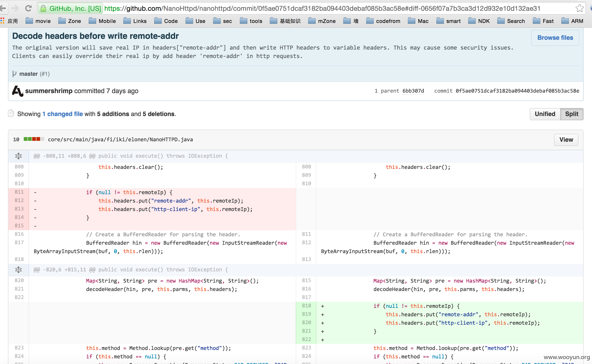Reload the page with refresh icon

pyautogui.click(x=28, y=9)
